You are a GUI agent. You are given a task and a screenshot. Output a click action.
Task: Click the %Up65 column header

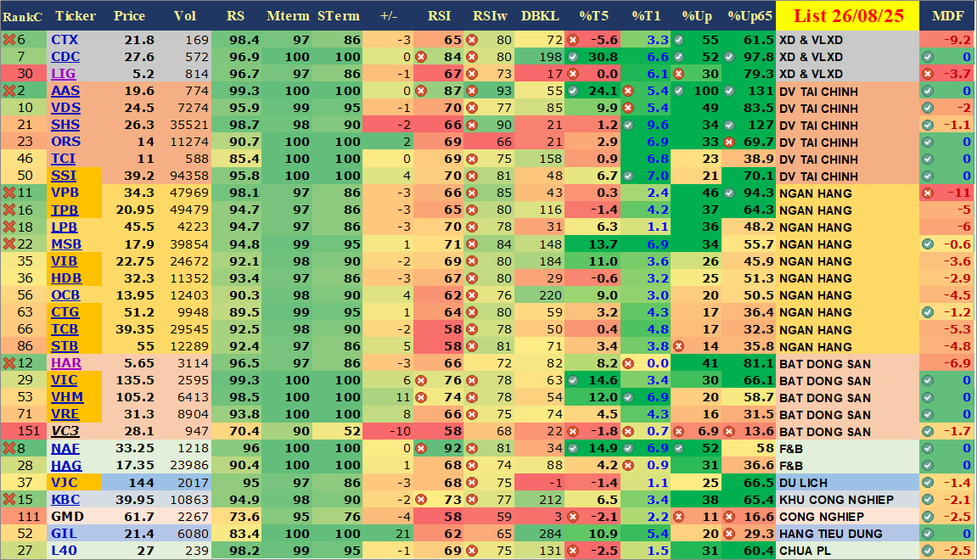click(x=750, y=16)
